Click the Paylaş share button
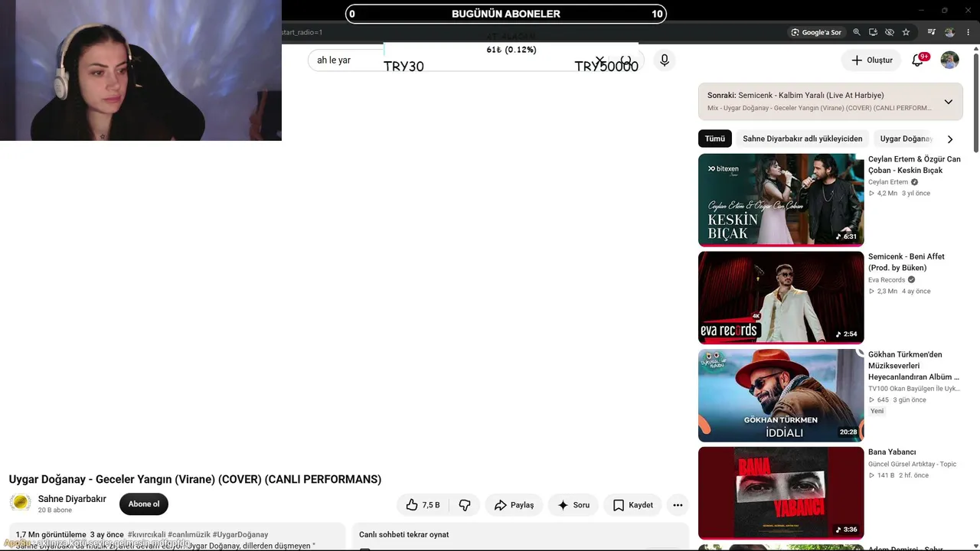This screenshot has width=980, height=551. click(514, 505)
